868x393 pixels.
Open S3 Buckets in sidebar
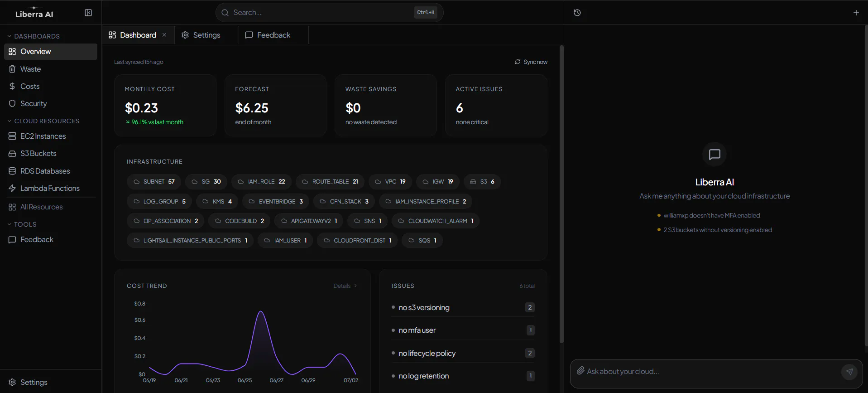pyautogui.click(x=51, y=153)
